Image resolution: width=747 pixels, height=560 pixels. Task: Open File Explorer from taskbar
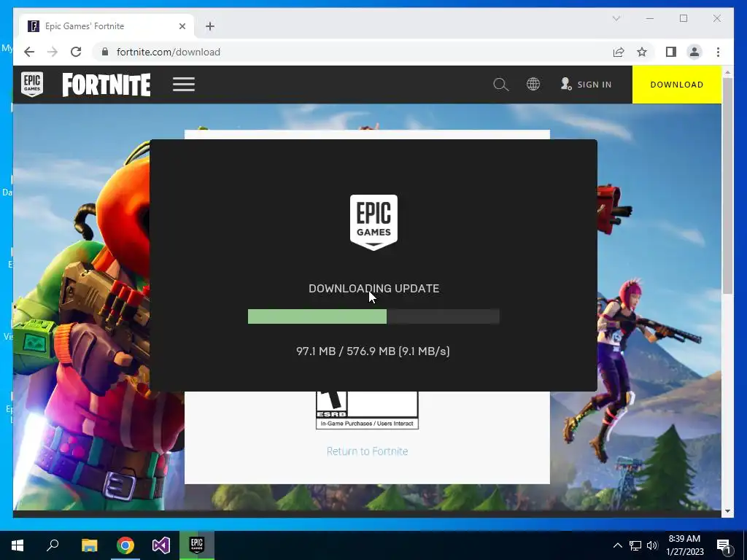click(89, 545)
